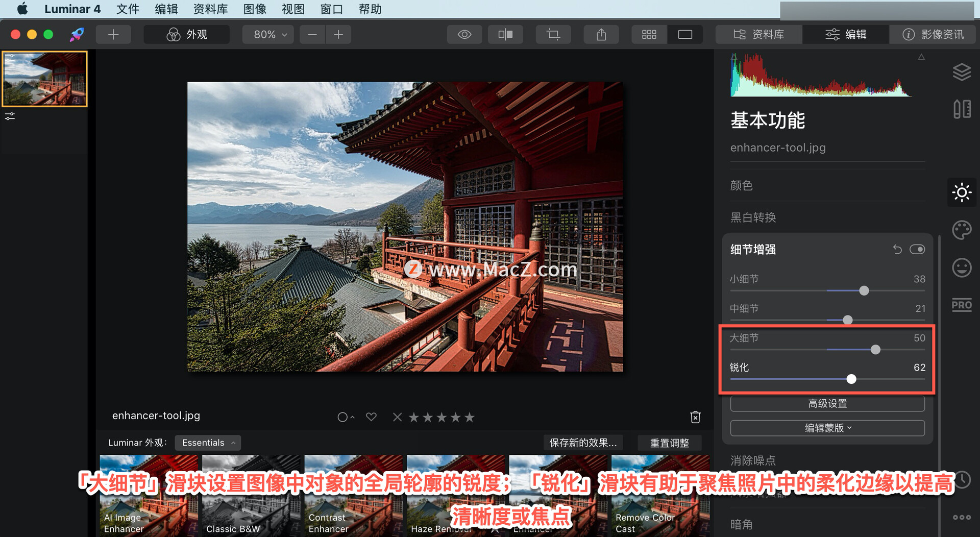Switch to the 资料库 tab
The width and height of the screenshot is (980, 537).
click(758, 34)
